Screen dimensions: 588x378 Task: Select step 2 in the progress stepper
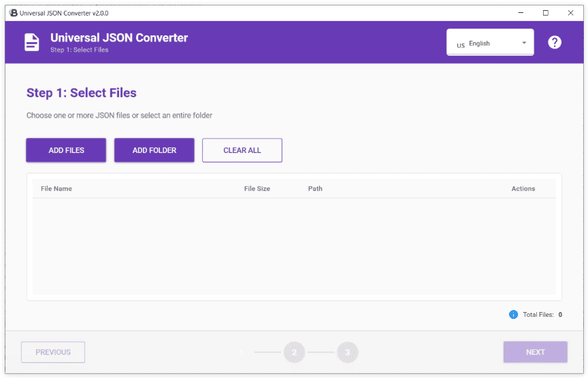pos(294,352)
